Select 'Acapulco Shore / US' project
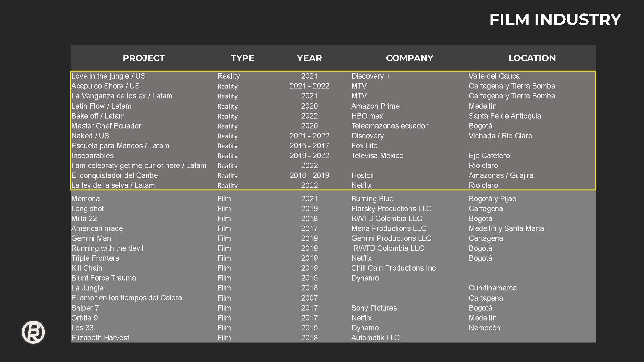This screenshot has width=644, height=362. coord(106,86)
